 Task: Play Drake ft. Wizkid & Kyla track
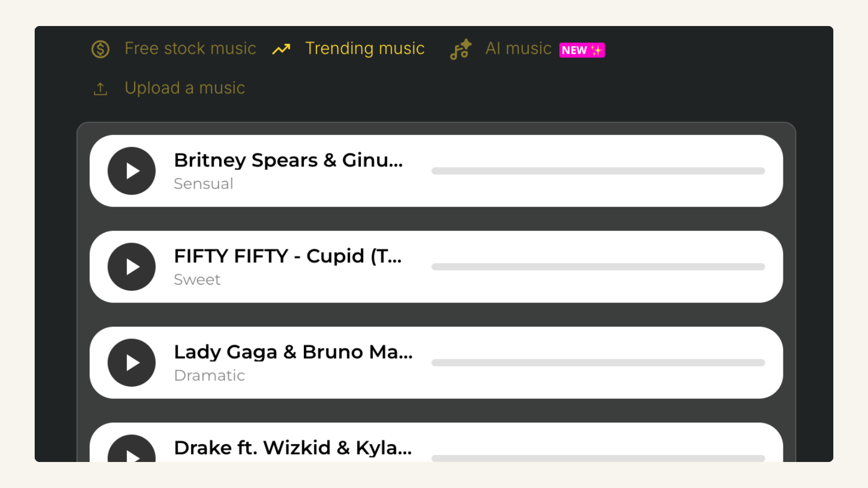point(132,449)
